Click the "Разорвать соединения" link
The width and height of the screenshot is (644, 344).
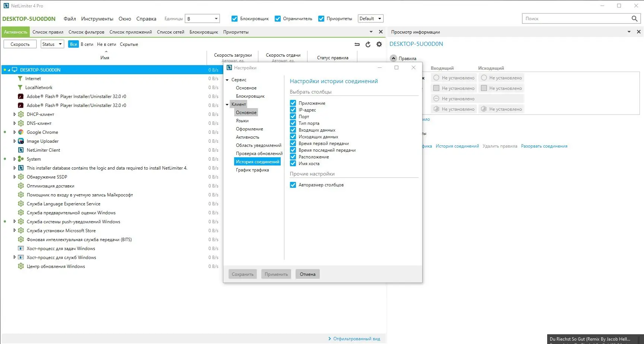pos(544,146)
